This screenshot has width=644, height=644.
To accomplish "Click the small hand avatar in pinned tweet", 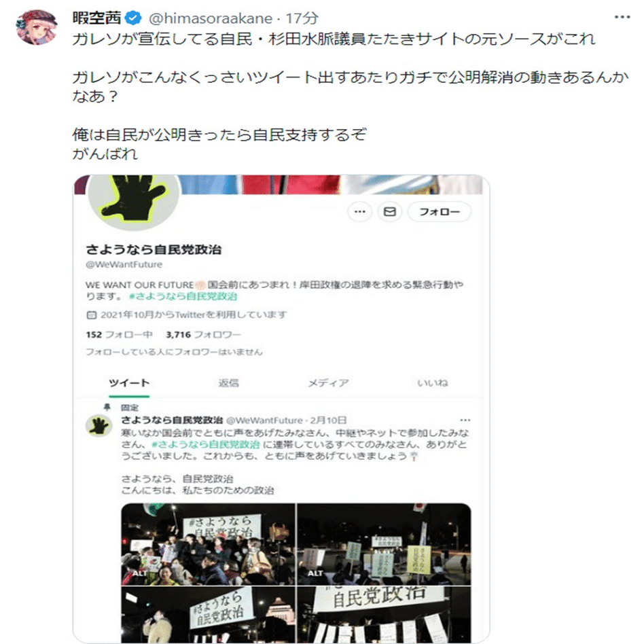I will click(x=99, y=426).
